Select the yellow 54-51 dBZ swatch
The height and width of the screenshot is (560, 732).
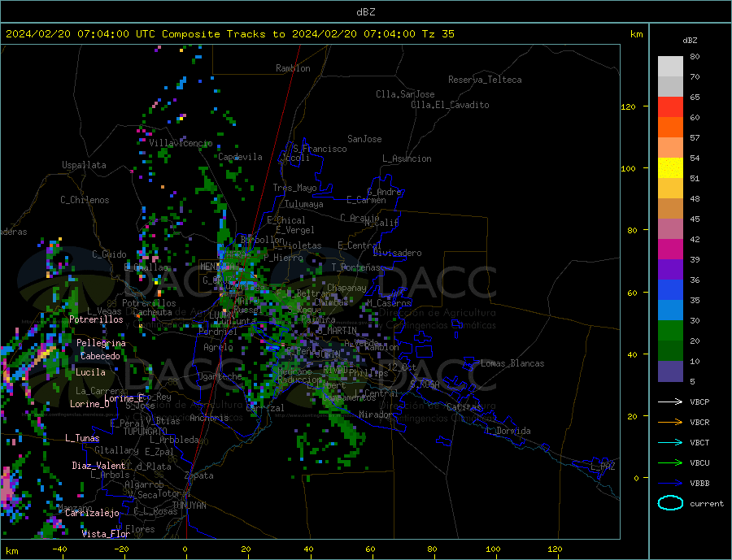671,168
